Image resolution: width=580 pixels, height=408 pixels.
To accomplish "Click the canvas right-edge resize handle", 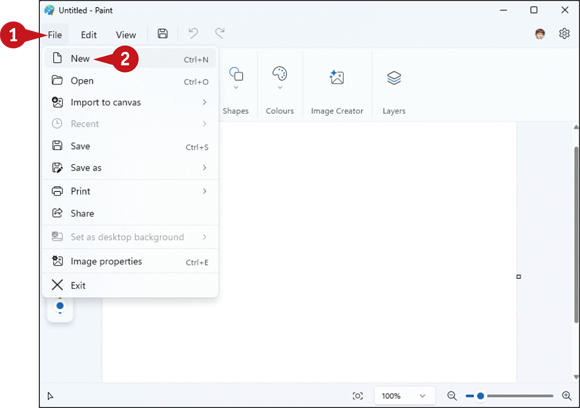I will coord(519,277).
